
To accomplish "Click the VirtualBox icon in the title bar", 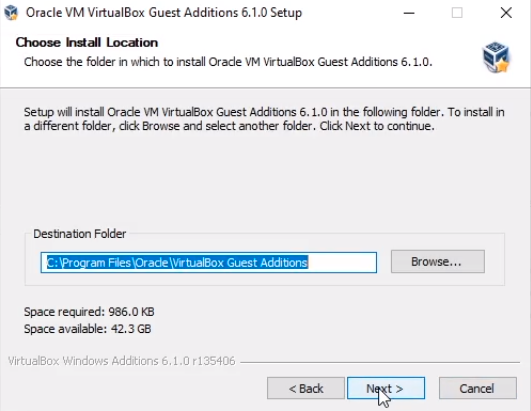I will click(11, 13).
